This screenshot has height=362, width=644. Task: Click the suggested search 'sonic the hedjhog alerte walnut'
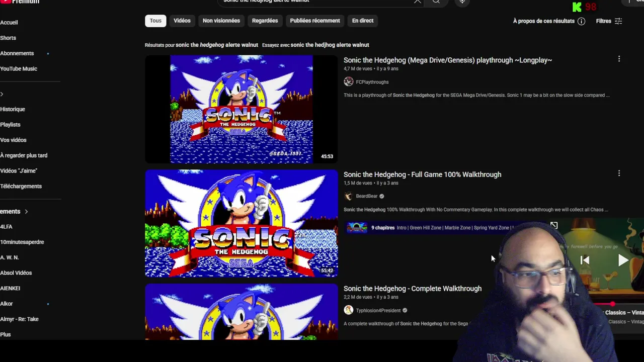pos(330,45)
